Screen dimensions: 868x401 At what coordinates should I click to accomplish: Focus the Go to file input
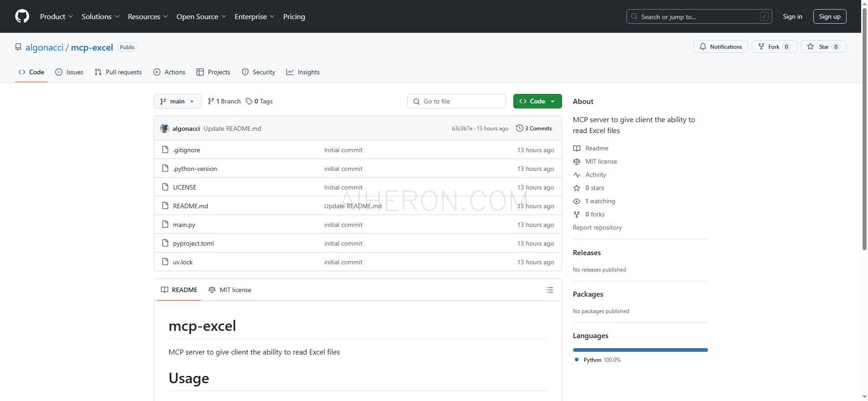[x=456, y=101]
